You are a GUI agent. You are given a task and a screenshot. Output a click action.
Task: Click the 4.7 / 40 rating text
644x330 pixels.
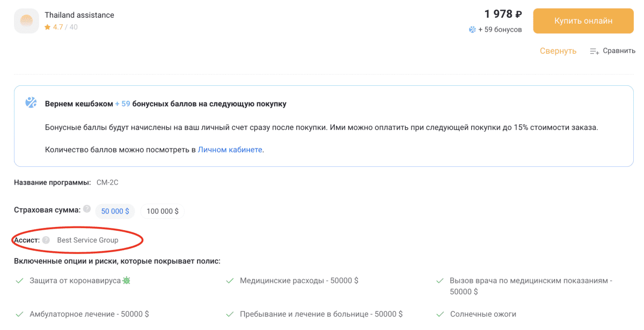tap(65, 27)
